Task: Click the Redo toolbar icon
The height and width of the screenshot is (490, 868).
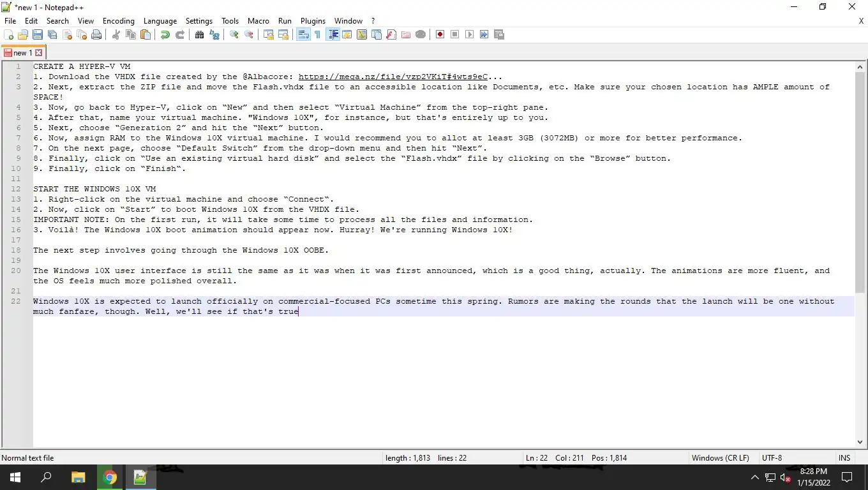Action: click(180, 34)
